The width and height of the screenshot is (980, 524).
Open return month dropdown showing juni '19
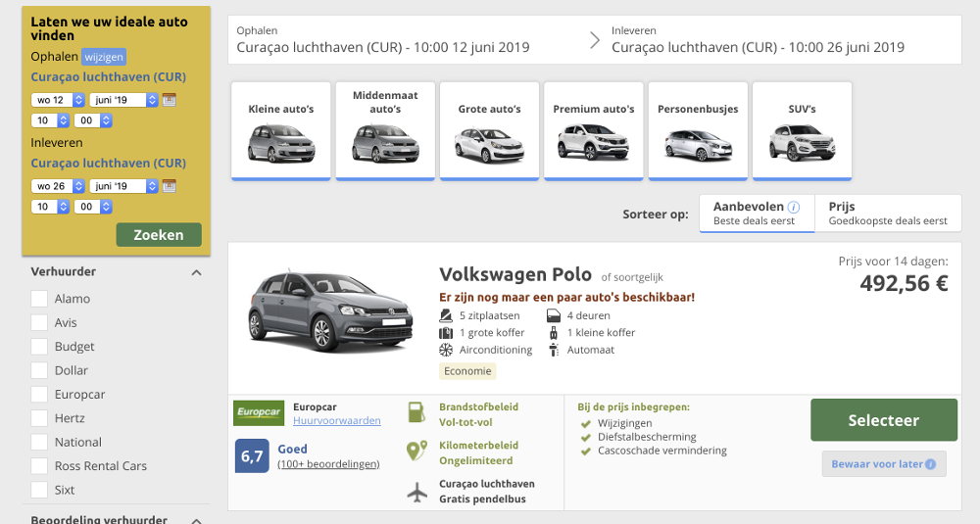123,186
